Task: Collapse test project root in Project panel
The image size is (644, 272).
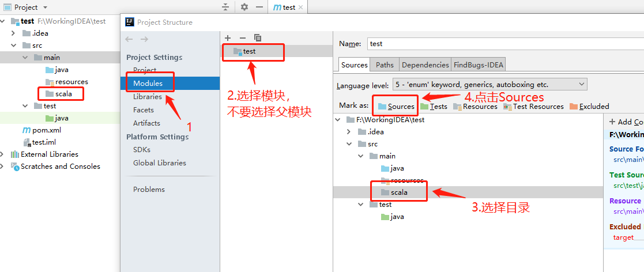Action: click(x=3, y=21)
